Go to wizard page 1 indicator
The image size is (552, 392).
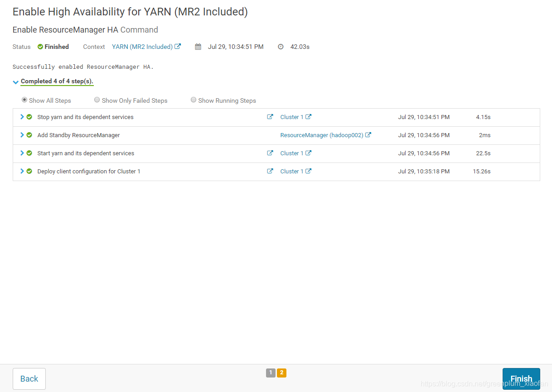[x=271, y=373]
